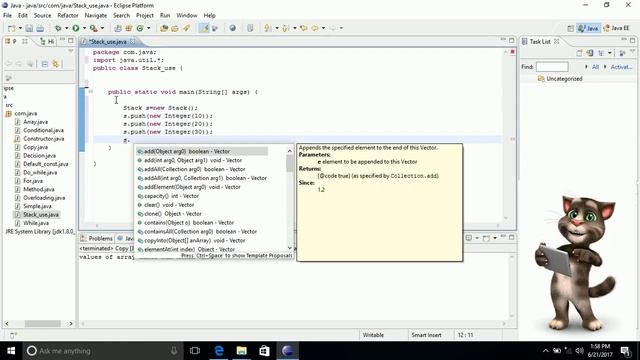Image resolution: width=640 pixels, height=360 pixels.
Task: Click the New file toolbar icon
Action: pos(11,28)
